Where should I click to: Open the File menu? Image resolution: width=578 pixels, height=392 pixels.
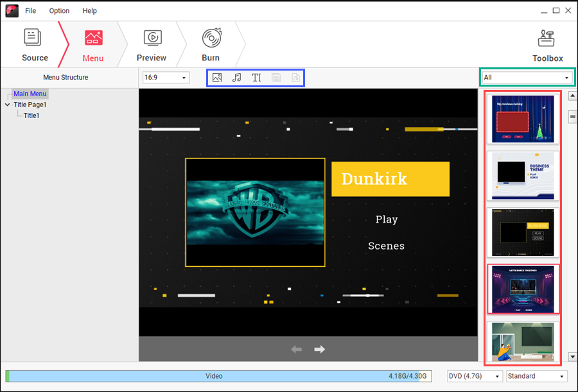[x=30, y=11]
